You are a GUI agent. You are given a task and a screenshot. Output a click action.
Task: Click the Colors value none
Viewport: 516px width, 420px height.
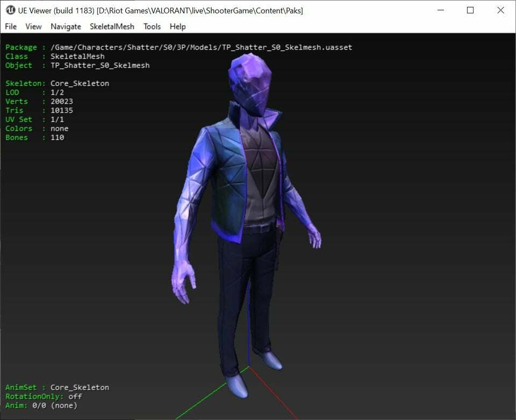coord(60,129)
